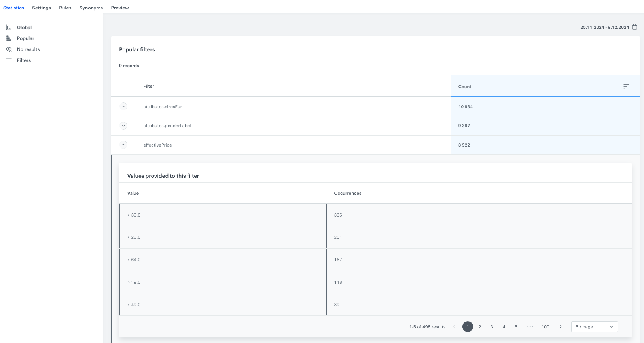Go to page 3 of results
The height and width of the screenshot is (343, 644).
[x=492, y=327]
